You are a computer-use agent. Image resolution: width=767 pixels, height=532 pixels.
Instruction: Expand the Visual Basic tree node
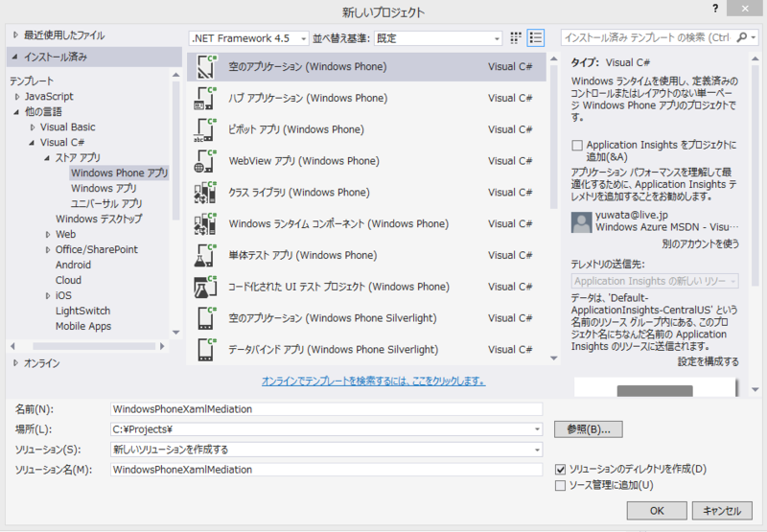click(33, 127)
